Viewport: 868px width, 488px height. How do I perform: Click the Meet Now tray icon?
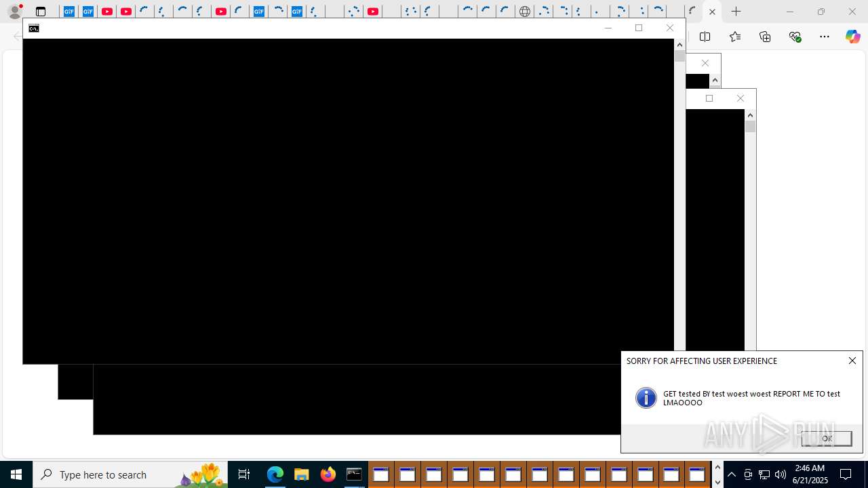748,474
